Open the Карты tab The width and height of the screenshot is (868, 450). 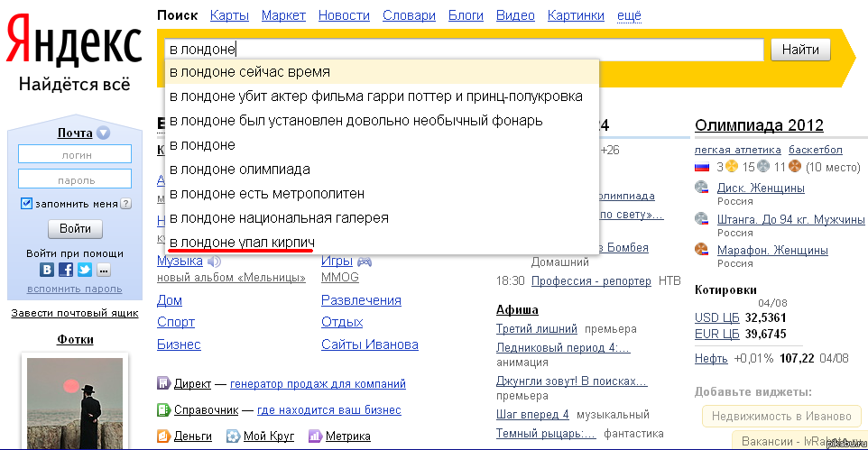click(229, 15)
